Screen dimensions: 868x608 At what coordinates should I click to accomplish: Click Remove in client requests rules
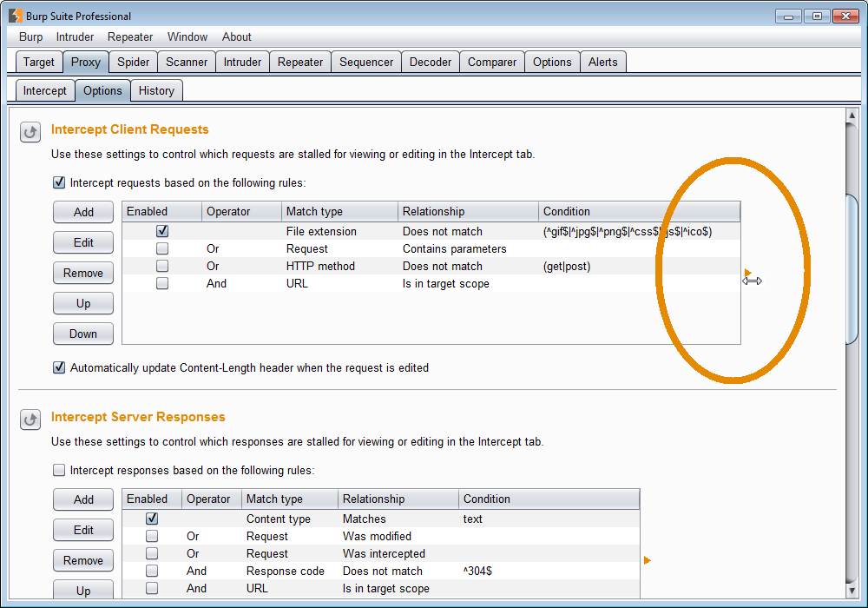click(x=83, y=273)
